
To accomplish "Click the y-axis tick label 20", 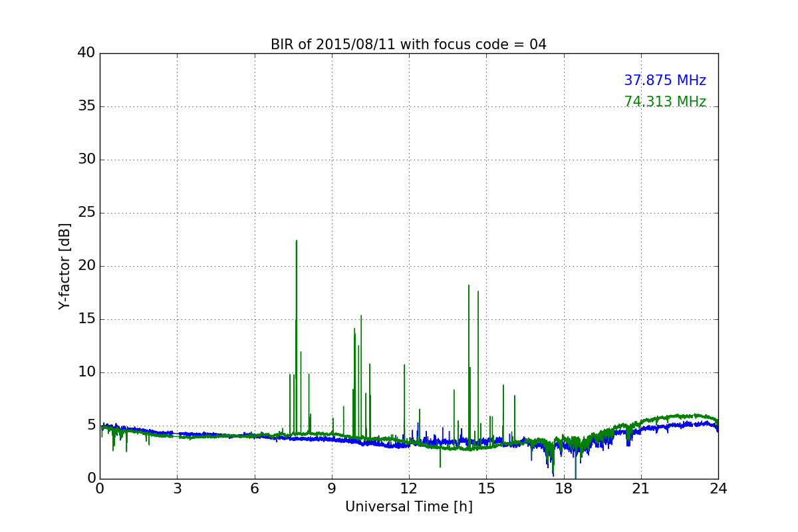I will click(86, 266).
